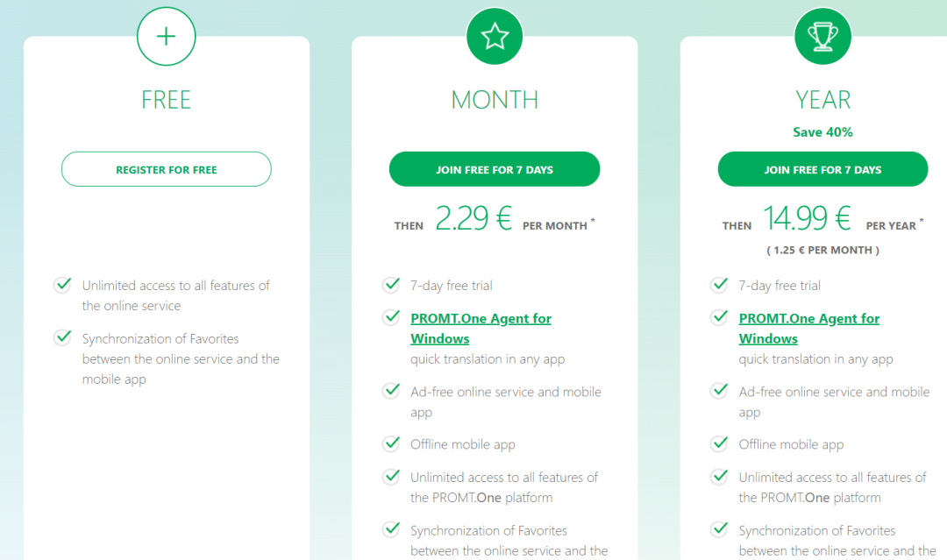Click checkmark beside Unlimited access in FREE plan
The height and width of the screenshot is (560, 947).
[x=63, y=284]
